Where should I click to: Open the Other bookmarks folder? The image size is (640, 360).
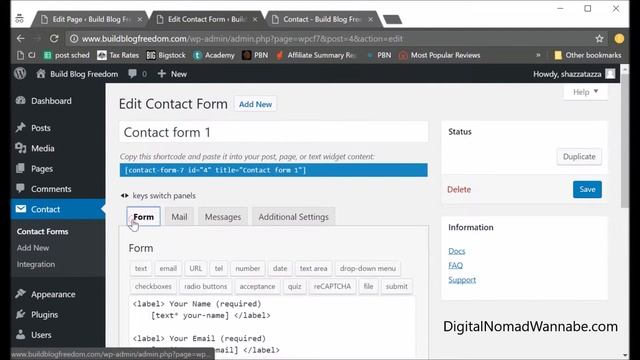[x=587, y=55]
